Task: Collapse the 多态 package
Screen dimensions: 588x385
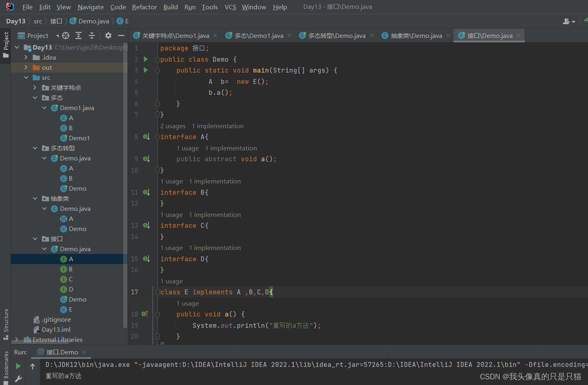Action: (x=35, y=98)
